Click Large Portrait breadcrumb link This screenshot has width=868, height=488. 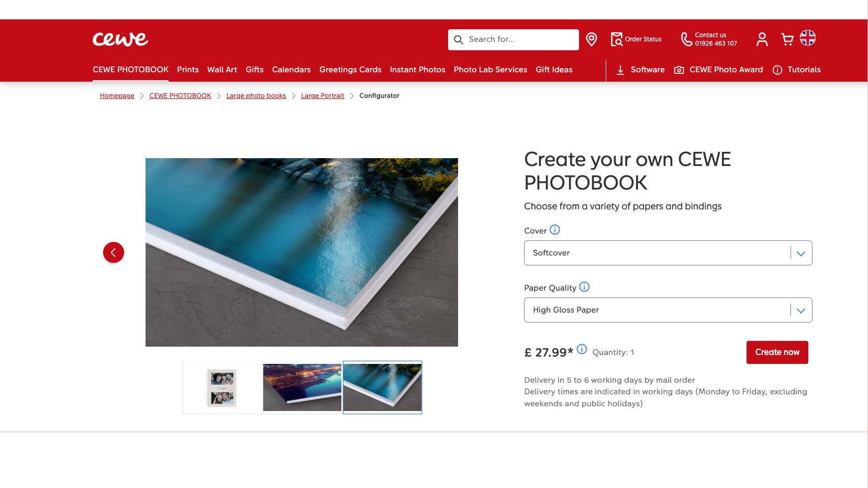tap(322, 96)
